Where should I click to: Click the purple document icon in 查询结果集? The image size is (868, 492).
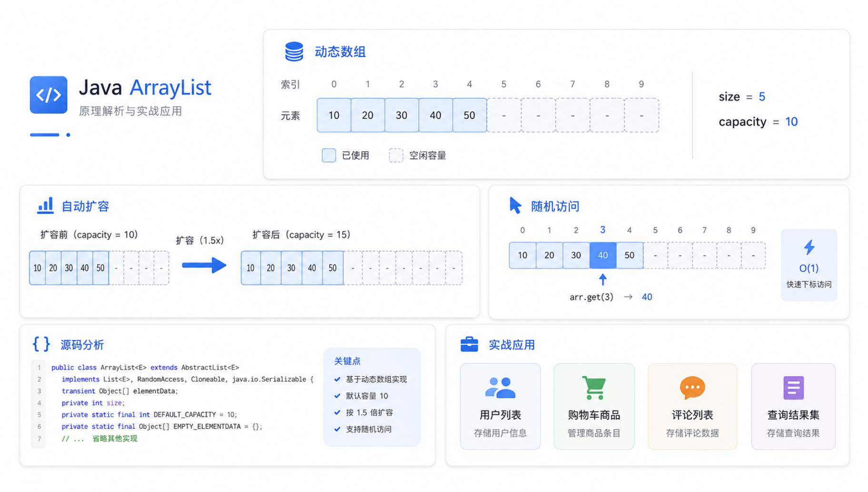tap(793, 388)
